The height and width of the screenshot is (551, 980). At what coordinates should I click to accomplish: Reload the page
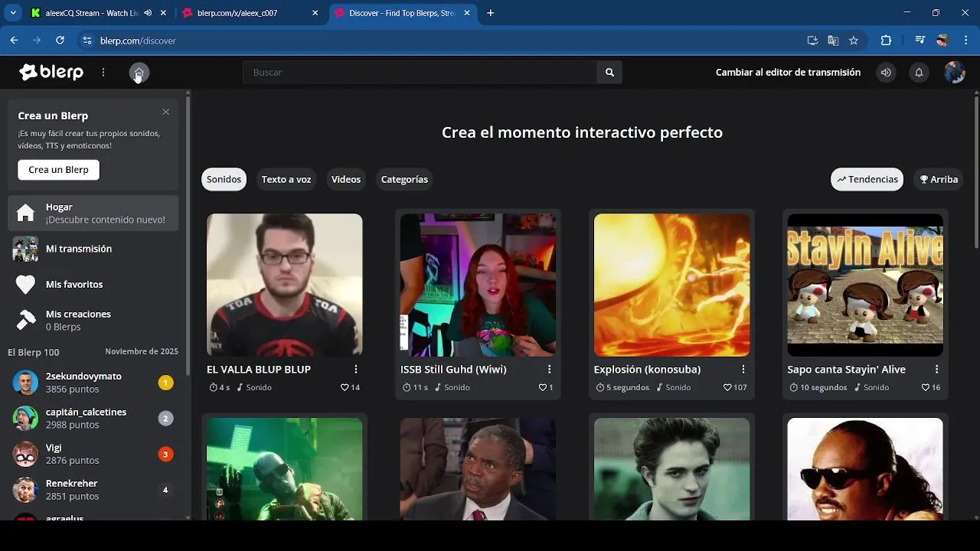click(60, 41)
